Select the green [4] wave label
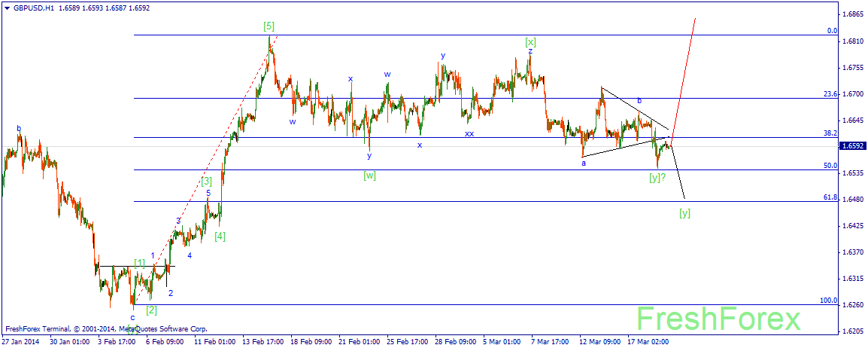The height and width of the screenshot is (348, 868). point(220,236)
